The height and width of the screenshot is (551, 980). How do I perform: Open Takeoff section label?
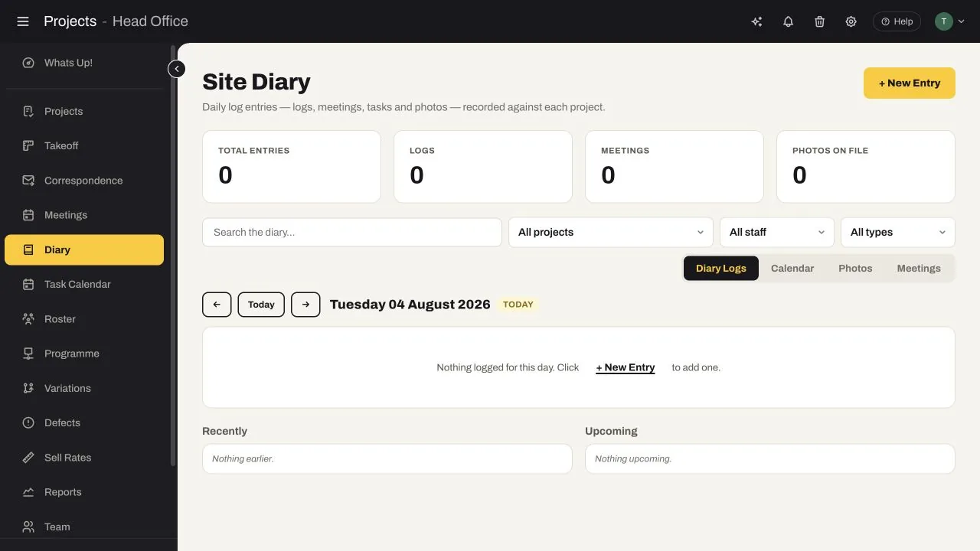point(61,145)
